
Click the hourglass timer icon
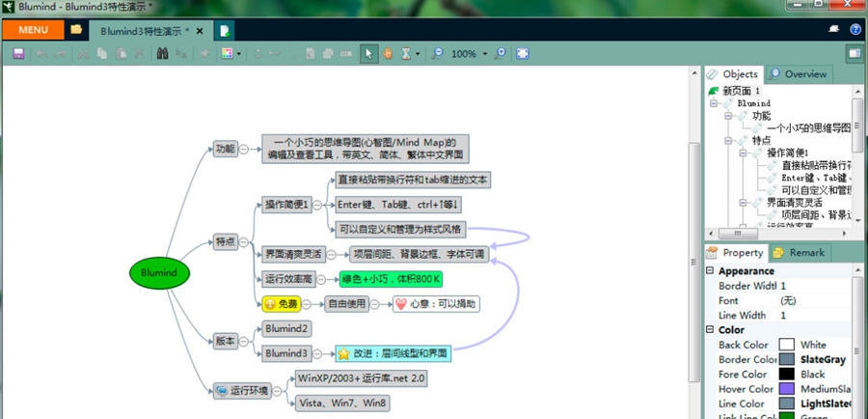click(406, 54)
